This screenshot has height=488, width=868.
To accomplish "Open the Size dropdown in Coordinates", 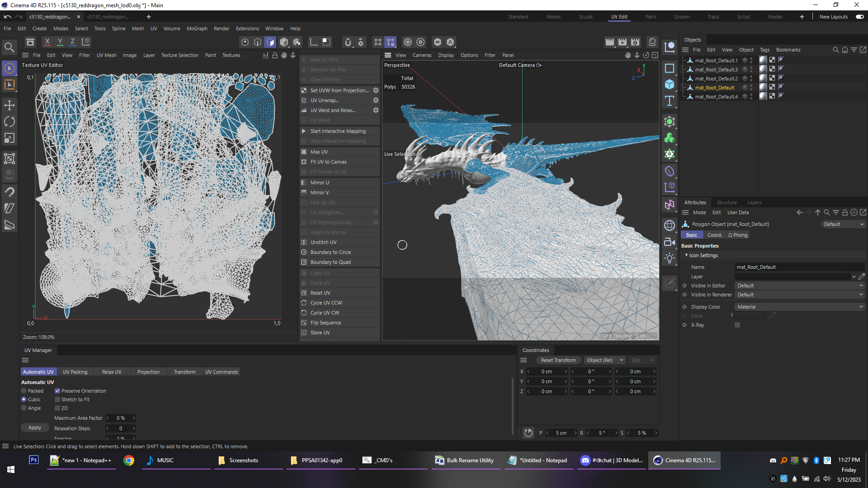I will coord(642,360).
